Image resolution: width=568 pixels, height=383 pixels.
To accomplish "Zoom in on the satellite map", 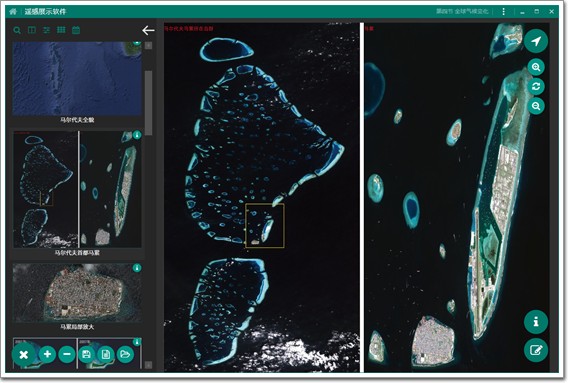I will coord(536,67).
